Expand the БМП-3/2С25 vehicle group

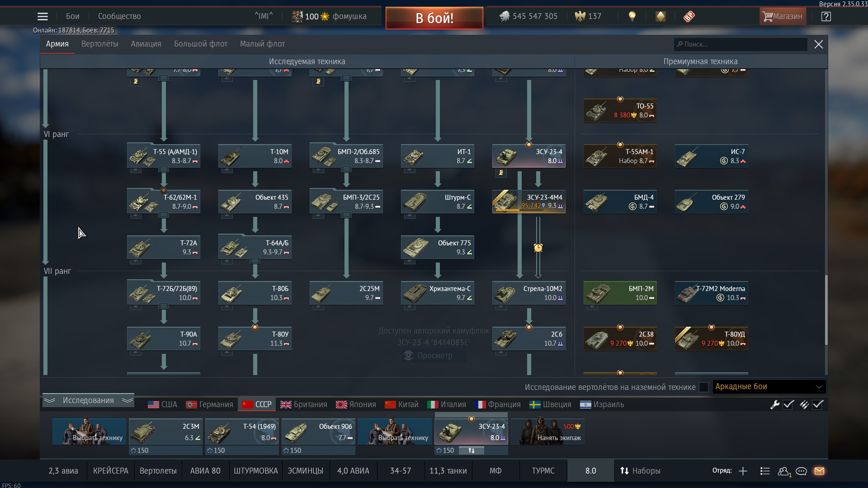pos(346,215)
